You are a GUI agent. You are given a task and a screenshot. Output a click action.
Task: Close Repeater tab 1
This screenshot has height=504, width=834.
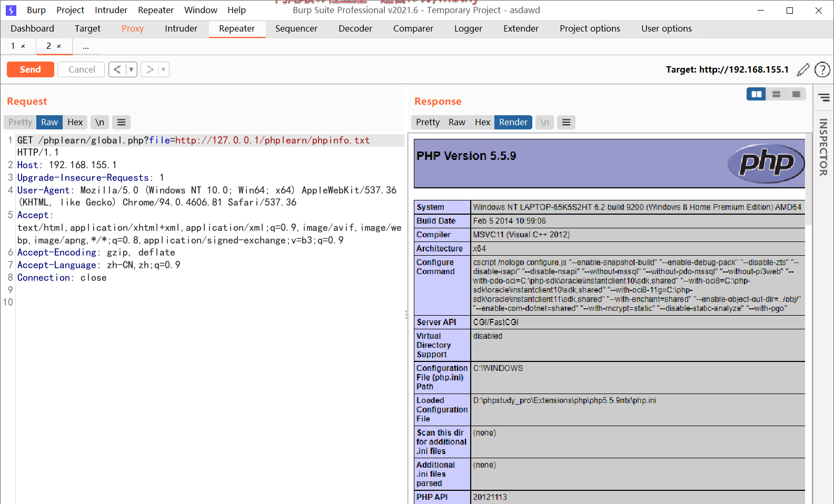click(x=23, y=46)
